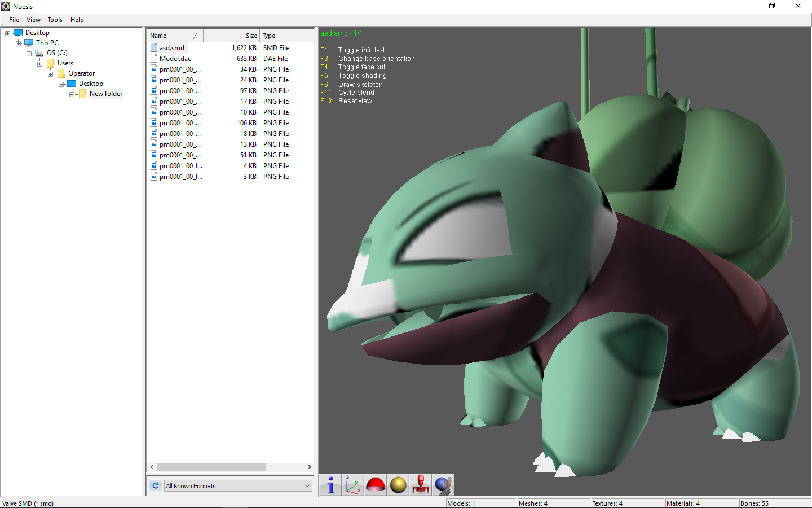Sort files by Size column header
Screen dimensions: 812x508
(231, 36)
